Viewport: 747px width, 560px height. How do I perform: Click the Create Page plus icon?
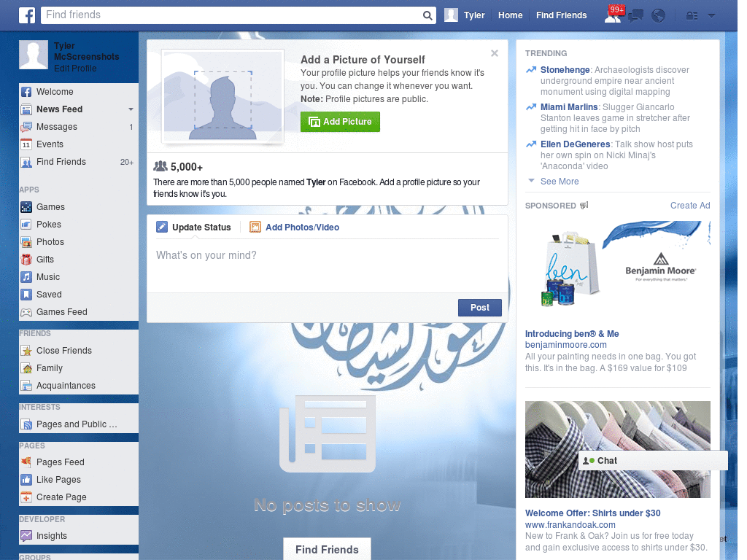pyautogui.click(x=26, y=497)
